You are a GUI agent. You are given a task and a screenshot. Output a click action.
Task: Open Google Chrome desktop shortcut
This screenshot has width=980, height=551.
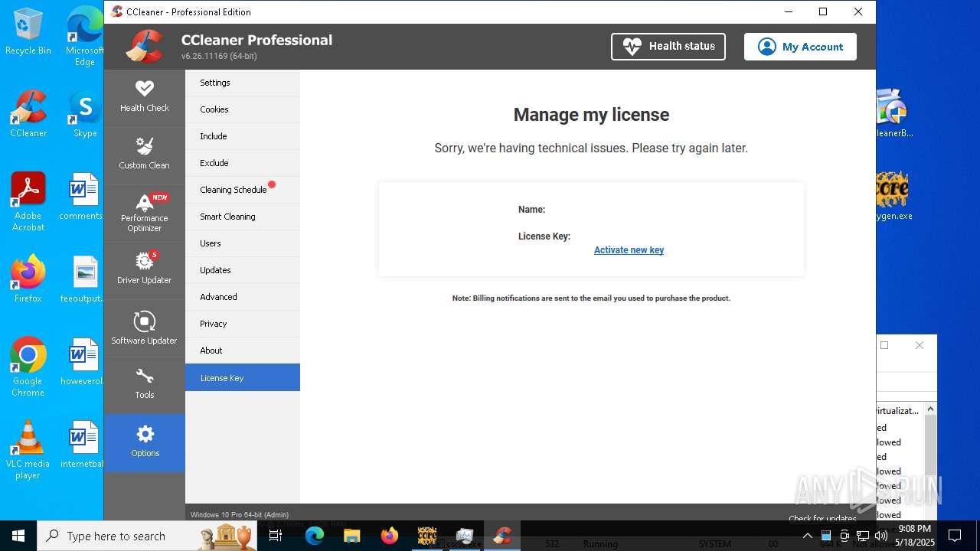point(28,367)
